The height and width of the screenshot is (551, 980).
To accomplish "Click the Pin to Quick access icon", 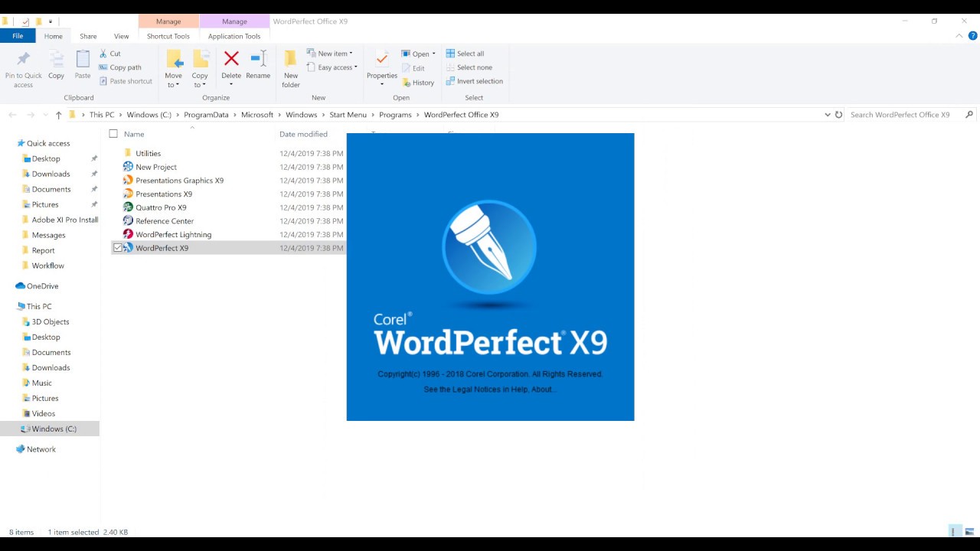I will click(x=23, y=60).
